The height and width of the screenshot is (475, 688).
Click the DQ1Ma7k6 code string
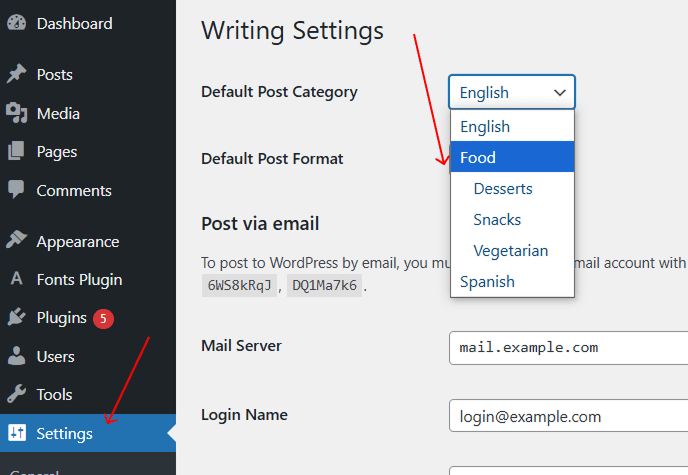coord(324,286)
